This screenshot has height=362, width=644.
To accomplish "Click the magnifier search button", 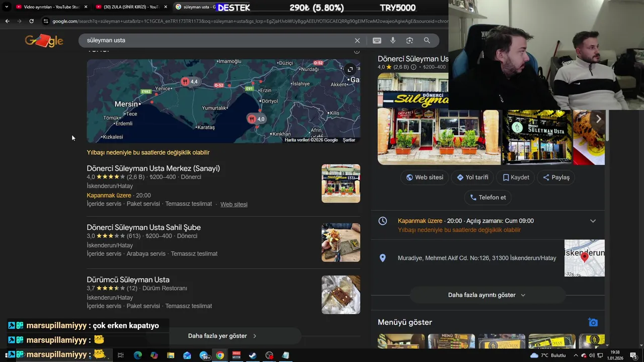I will [427, 40].
